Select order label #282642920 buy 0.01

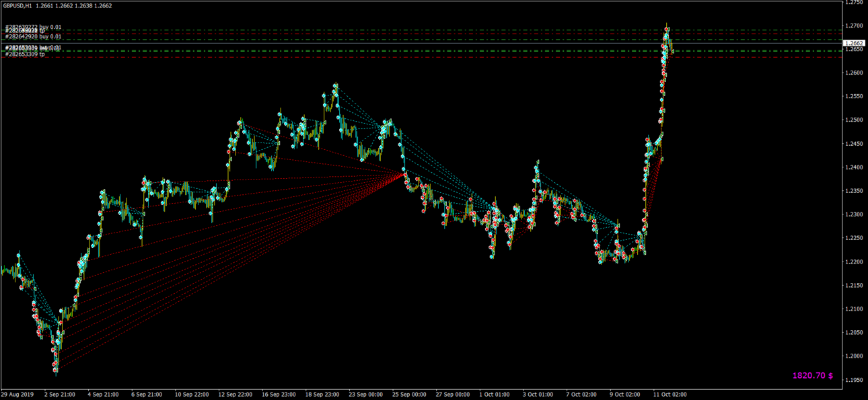33,36
